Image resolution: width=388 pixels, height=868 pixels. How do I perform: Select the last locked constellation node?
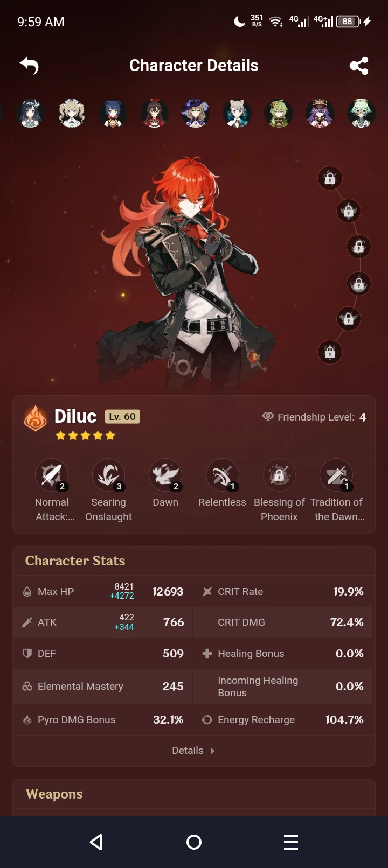click(x=330, y=352)
